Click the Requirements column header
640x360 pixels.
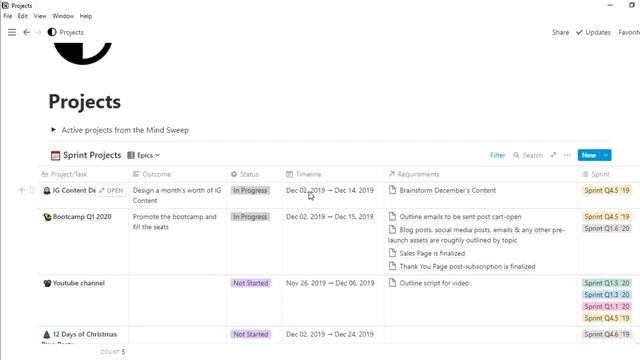pyautogui.click(x=481, y=174)
